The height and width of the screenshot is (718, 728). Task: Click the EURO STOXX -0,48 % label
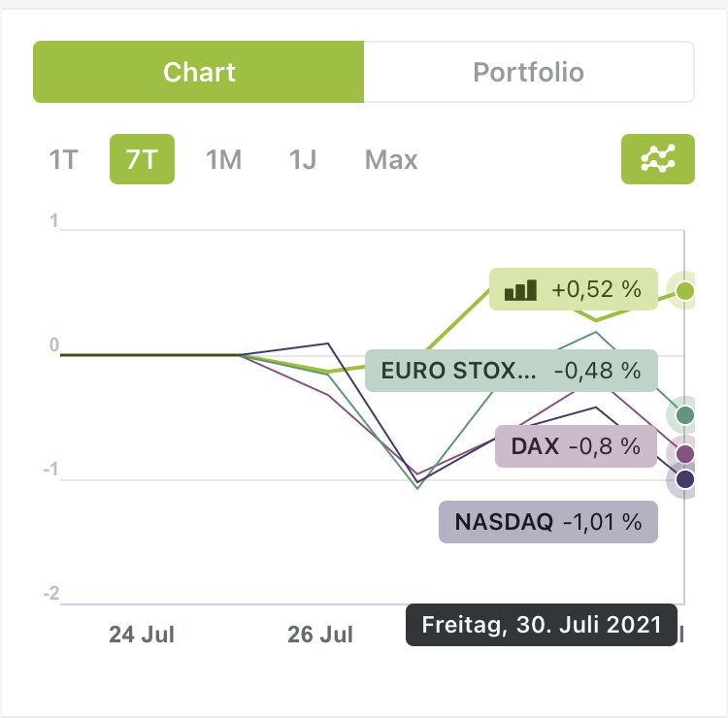coord(511,370)
